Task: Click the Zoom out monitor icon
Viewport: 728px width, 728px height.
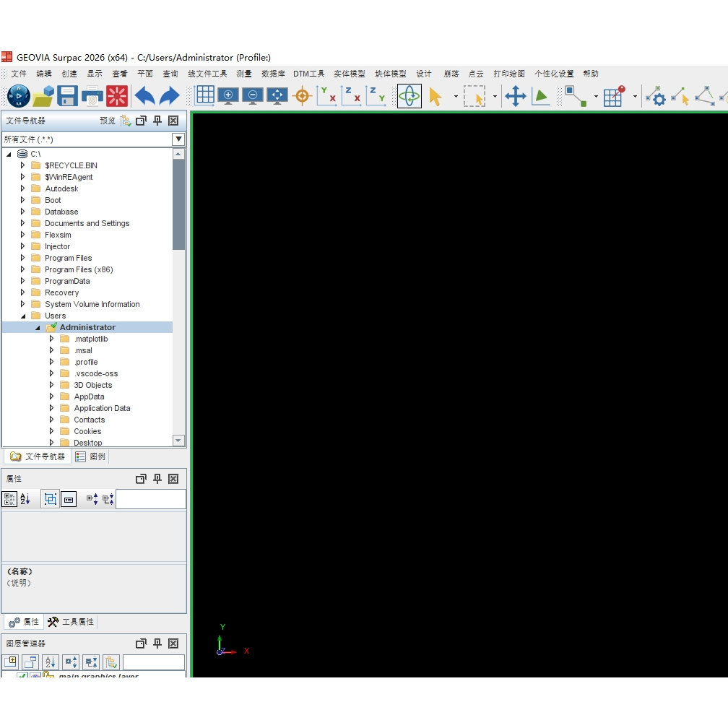Action: (253, 95)
